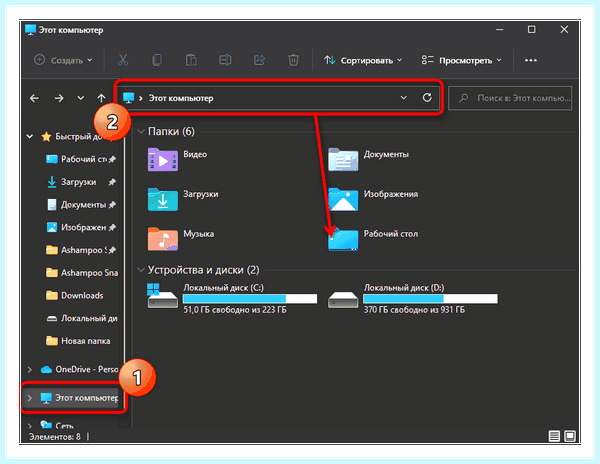Screen dimensions: 600x464
Task: Open the Видео folder
Action: (x=178, y=159)
